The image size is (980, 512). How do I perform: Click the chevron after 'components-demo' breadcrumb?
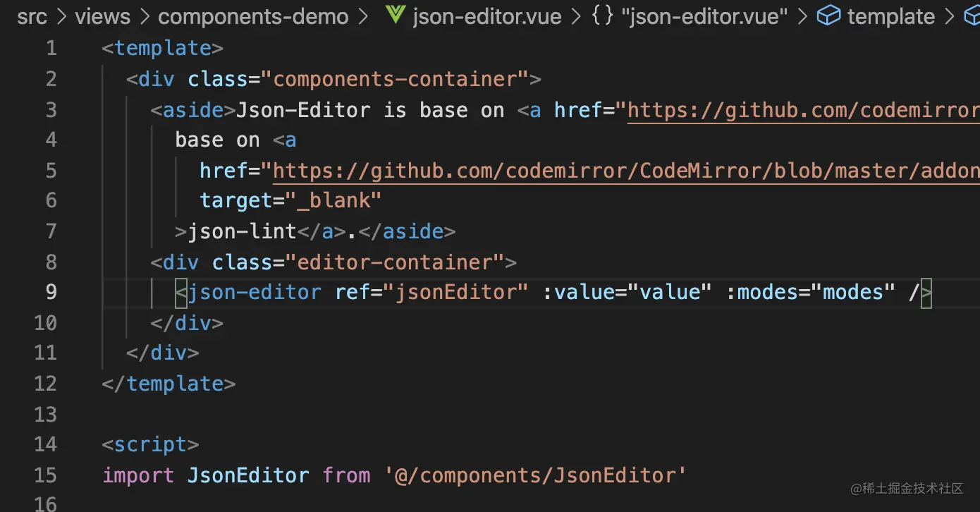[364, 16]
